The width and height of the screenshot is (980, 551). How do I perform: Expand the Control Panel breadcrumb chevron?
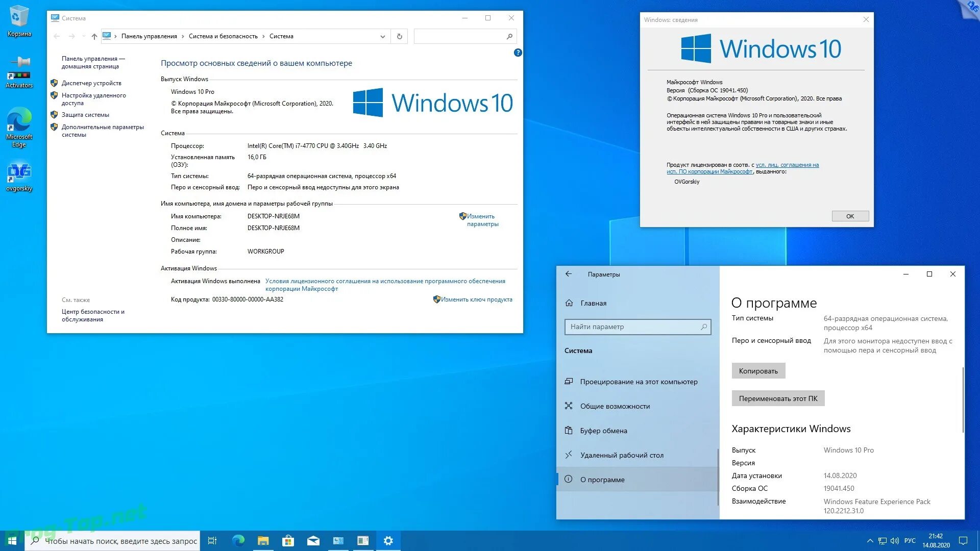pos(183,36)
